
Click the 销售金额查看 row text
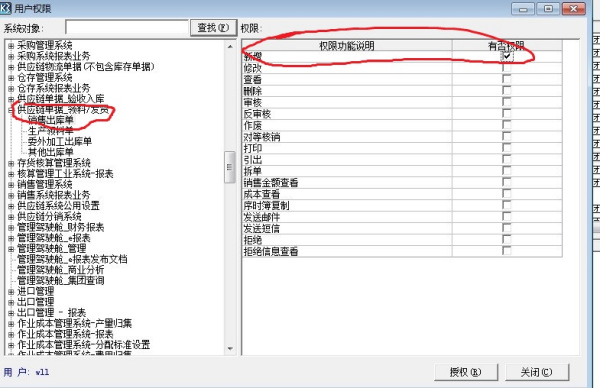pos(271,183)
